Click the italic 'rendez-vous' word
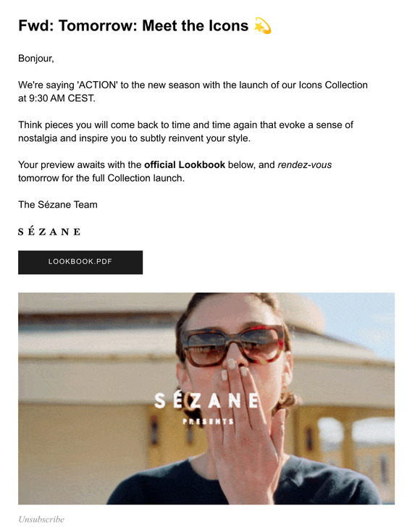The image size is (420, 532). 305,165
